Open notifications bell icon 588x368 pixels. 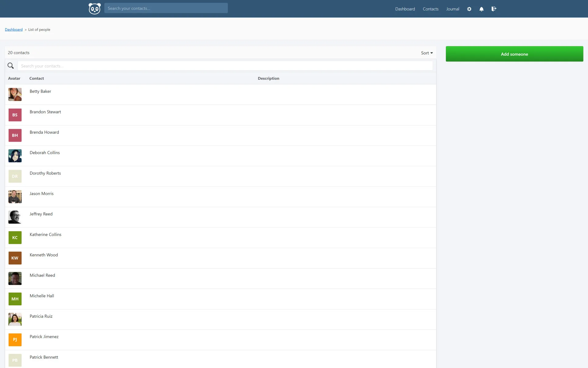click(481, 9)
